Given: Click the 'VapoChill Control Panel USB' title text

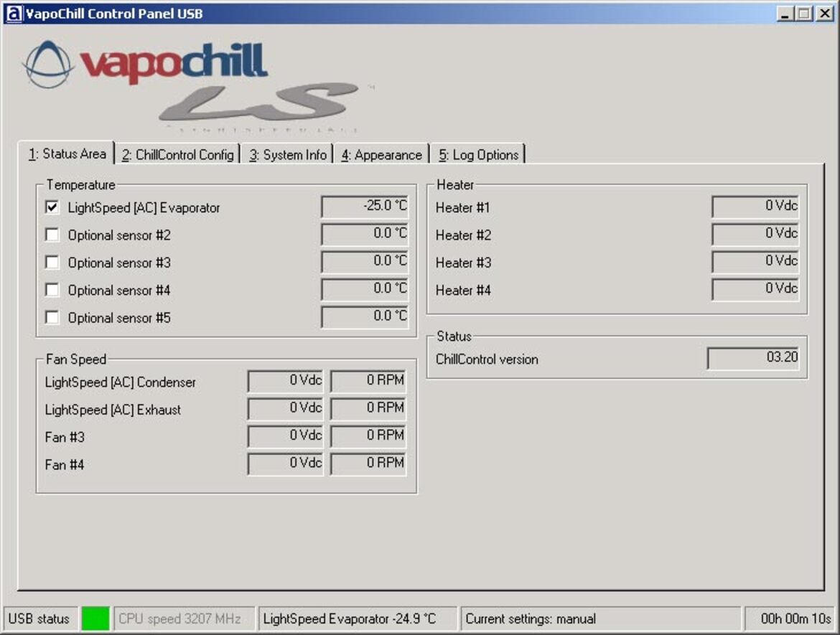Looking at the screenshot, I should point(114,14).
